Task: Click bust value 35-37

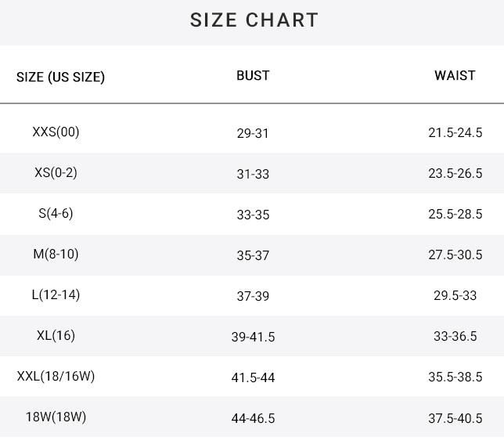Action: coord(253,255)
